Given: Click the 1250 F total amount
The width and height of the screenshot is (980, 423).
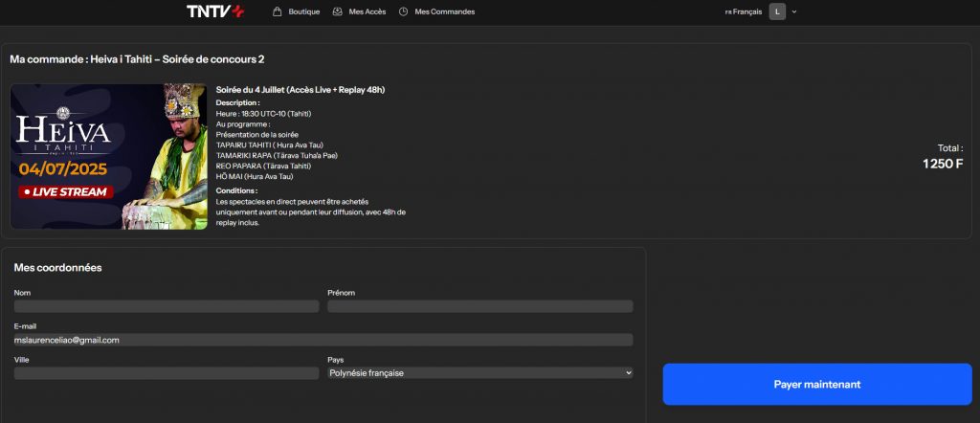Looking at the screenshot, I should (943, 164).
